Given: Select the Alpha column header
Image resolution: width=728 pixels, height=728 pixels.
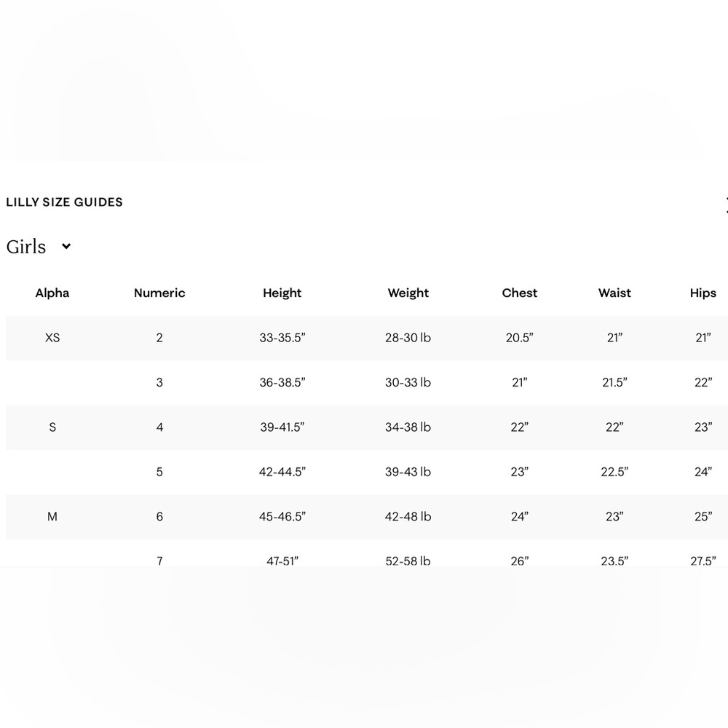Looking at the screenshot, I should click(x=52, y=293).
